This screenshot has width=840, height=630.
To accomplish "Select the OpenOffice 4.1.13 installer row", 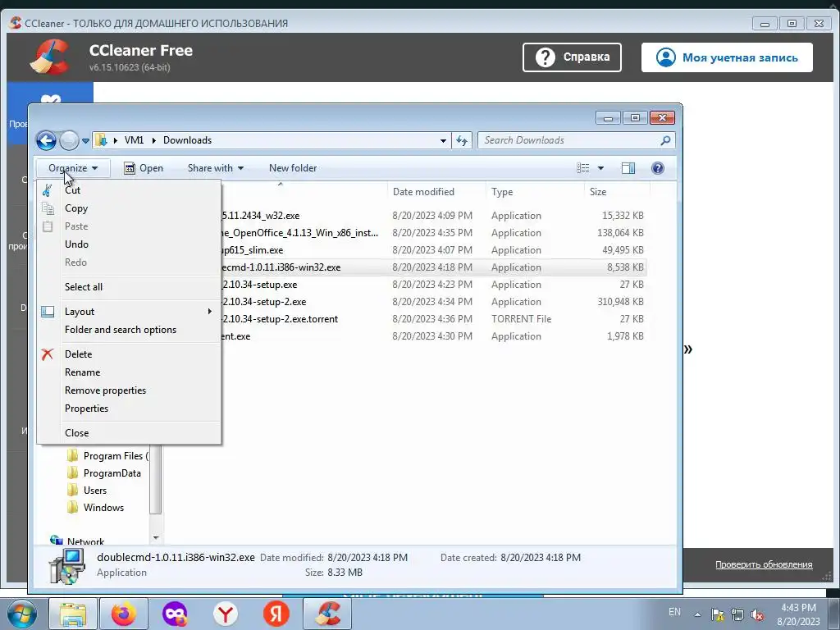I will (x=433, y=233).
